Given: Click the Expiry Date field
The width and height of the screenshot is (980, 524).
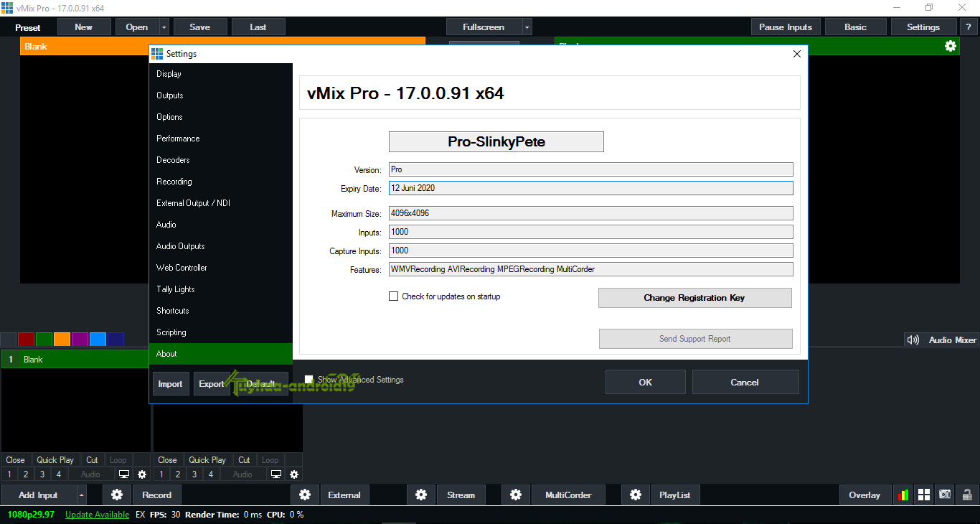Looking at the screenshot, I should pos(591,188).
